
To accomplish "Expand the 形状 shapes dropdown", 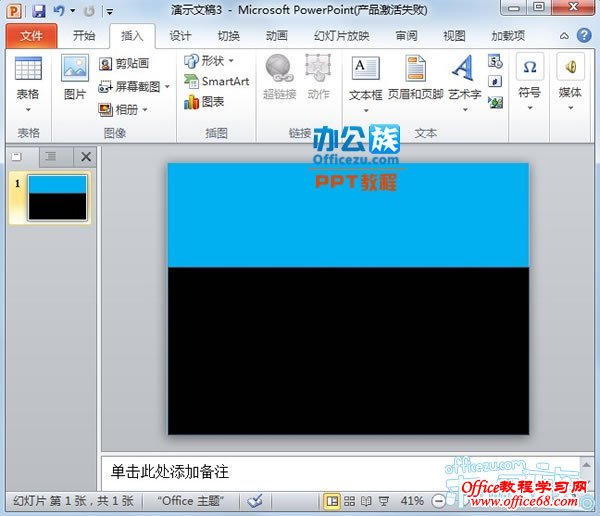I will [x=210, y=61].
